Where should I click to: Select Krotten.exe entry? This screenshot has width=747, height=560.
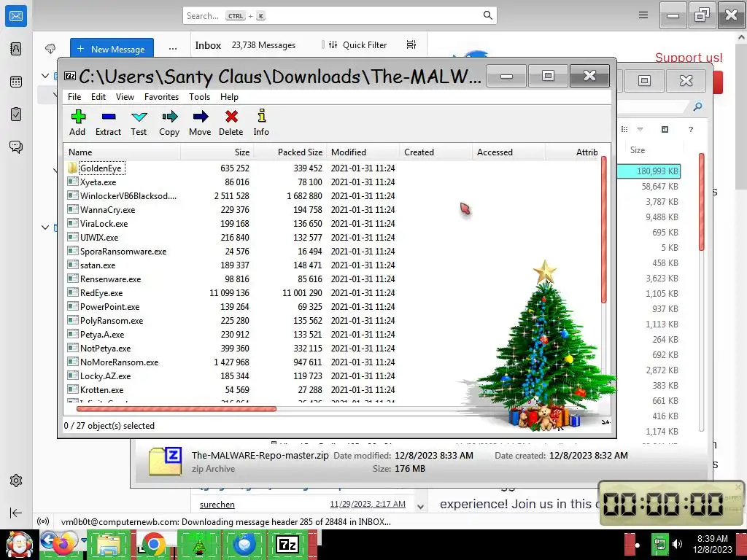point(102,389)
